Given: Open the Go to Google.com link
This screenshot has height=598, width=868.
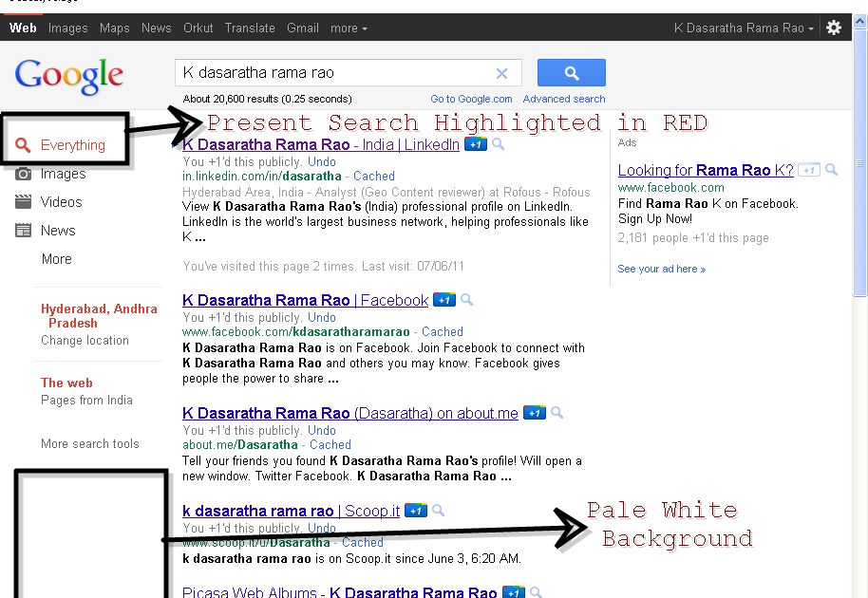Looking at the screenshot, I should [x=471, y=99].
